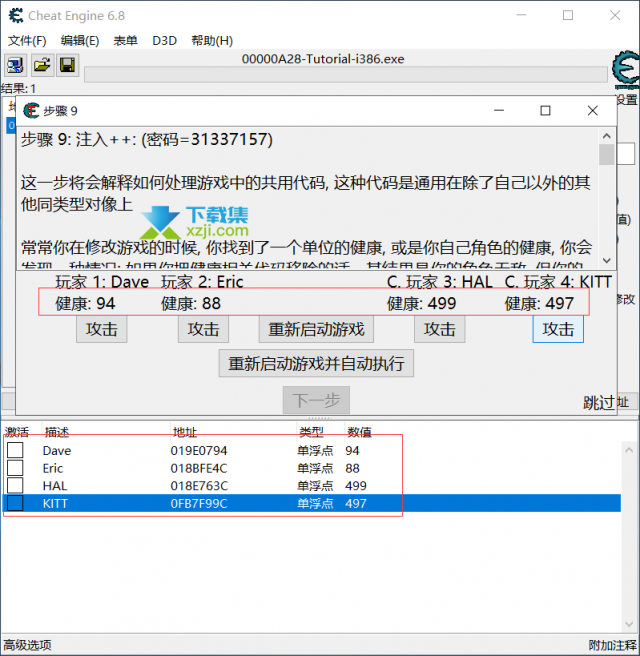Click the scan progress bar

tap(346, 74)
